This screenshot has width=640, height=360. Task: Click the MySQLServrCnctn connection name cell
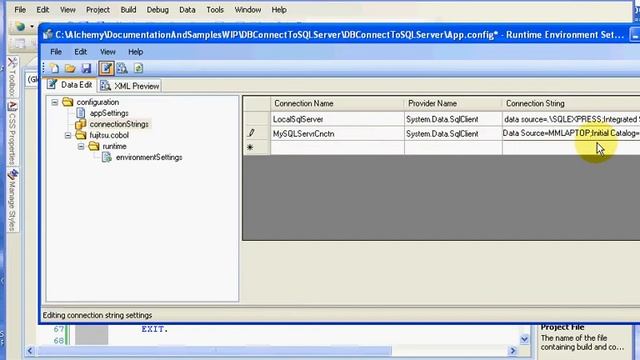tap(337, 133)
